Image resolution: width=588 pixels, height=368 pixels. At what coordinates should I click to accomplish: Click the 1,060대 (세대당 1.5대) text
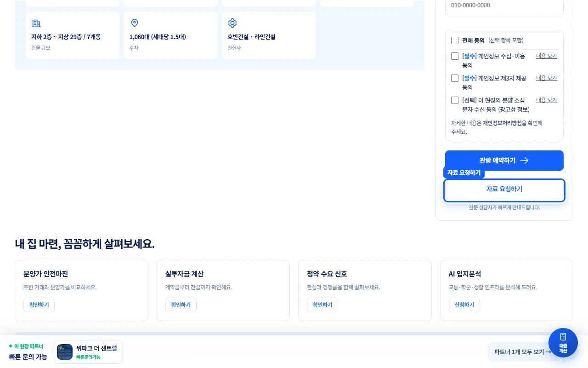coord(158,37)
